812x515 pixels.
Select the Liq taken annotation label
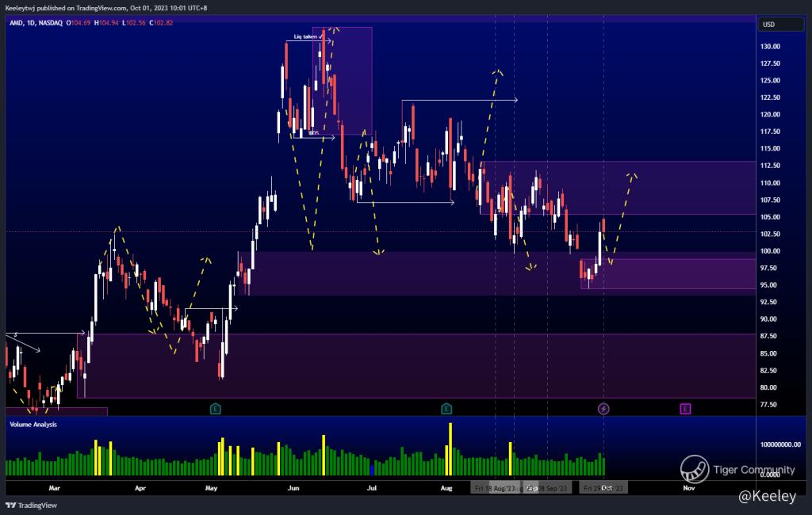pos(305,37)
